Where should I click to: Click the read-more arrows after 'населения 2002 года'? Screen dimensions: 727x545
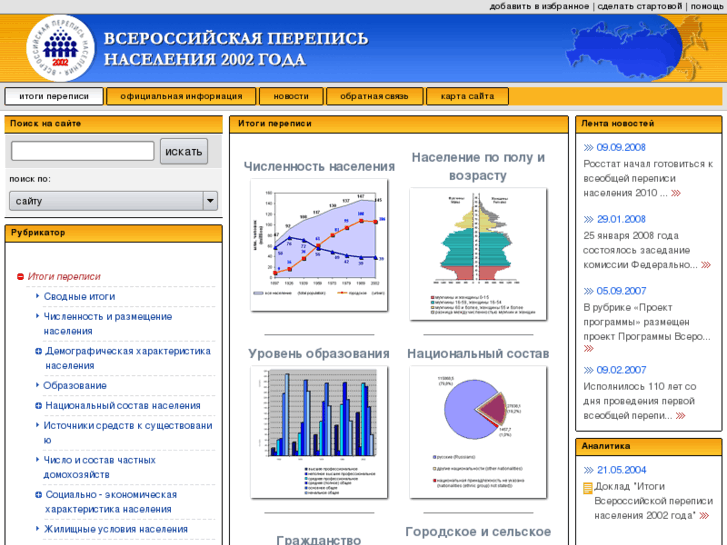(704, 516)
